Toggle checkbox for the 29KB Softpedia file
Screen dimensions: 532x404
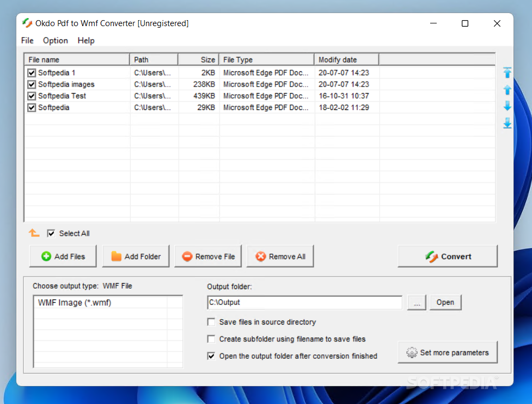[32, 107]
